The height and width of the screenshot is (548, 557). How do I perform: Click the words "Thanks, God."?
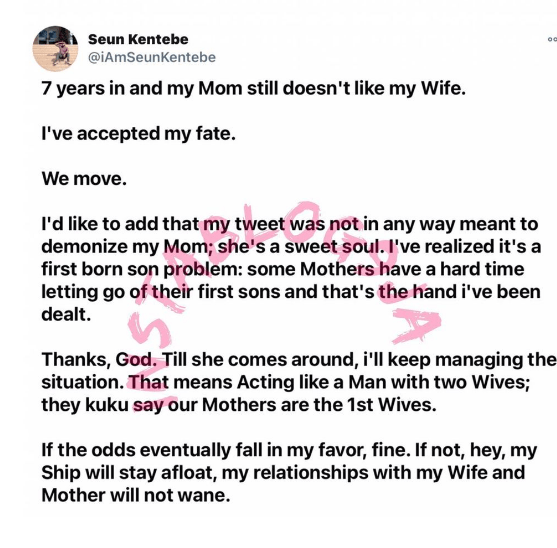[99, 359]
